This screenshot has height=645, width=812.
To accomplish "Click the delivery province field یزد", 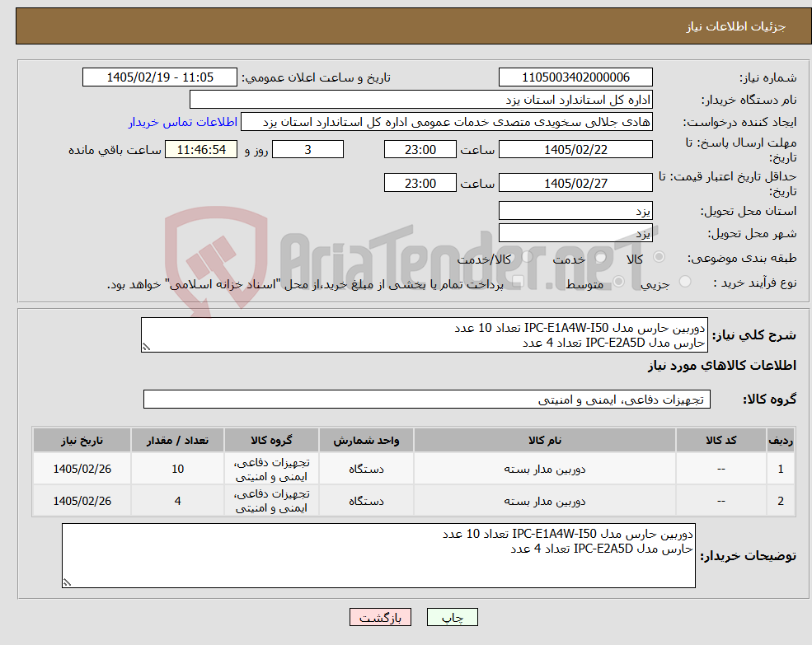I will tap(575, 211).
